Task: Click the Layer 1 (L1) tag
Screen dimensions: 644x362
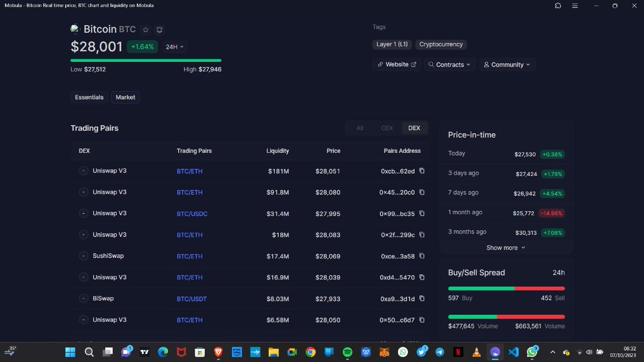Action: coord(392,45)
